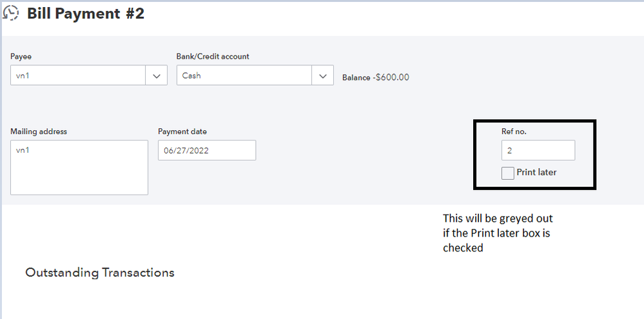Select the Payment date field 06/27/2022
This screenshot has width=644, height=319.
(x=206, y=150)
